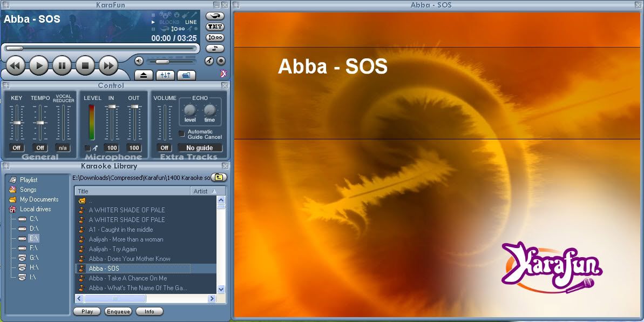Select Playlist in the library sidebar
This screenshot has width=644, height=322.
(x=29, y=180)
